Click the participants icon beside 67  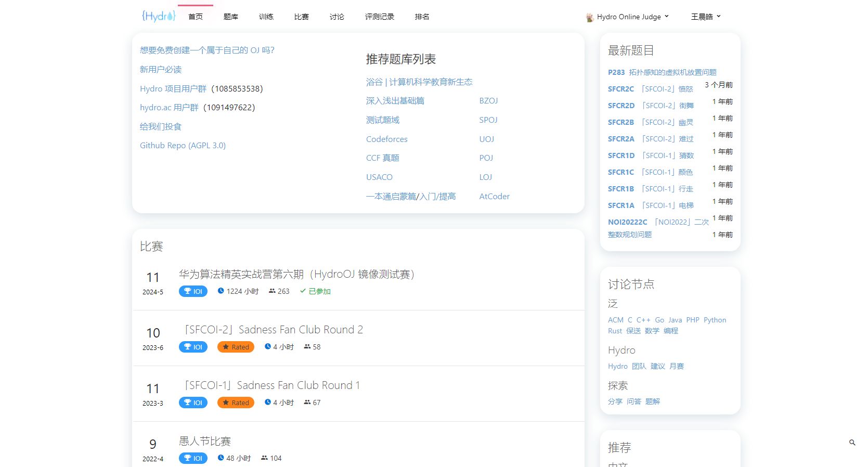pyautogui.click(x=307, y=402)
